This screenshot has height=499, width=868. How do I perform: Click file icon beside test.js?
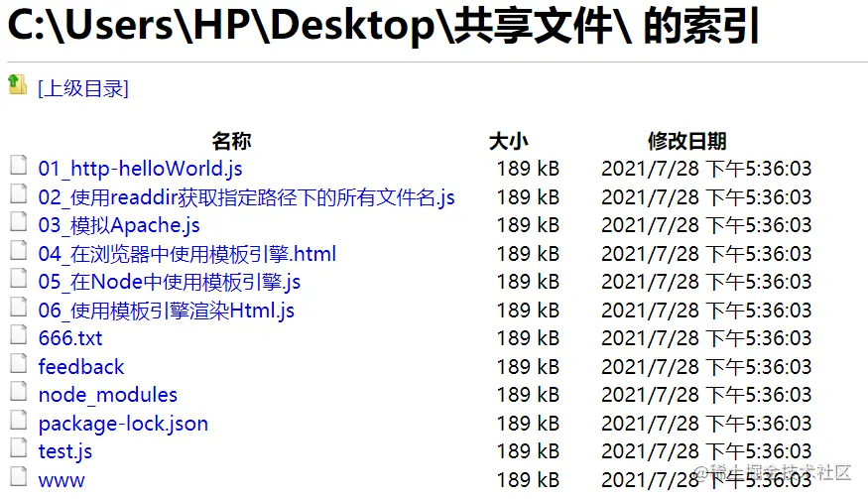click(x=18, y=447)
